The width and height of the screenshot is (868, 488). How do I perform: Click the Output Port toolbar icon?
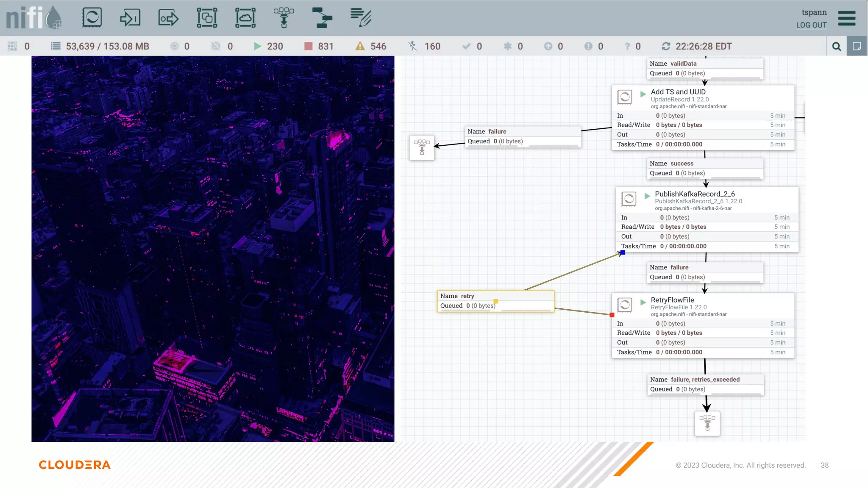coord(168,18)
